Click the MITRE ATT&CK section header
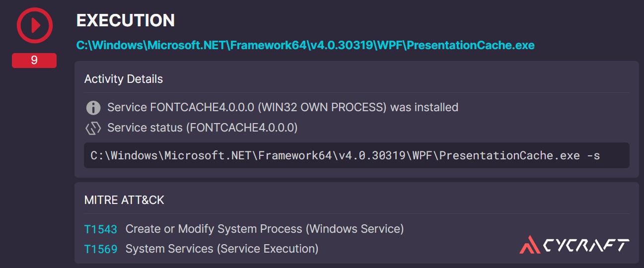The width and height of the screenshot is (644, 268). pyautogui.click(x=124, y=200)
